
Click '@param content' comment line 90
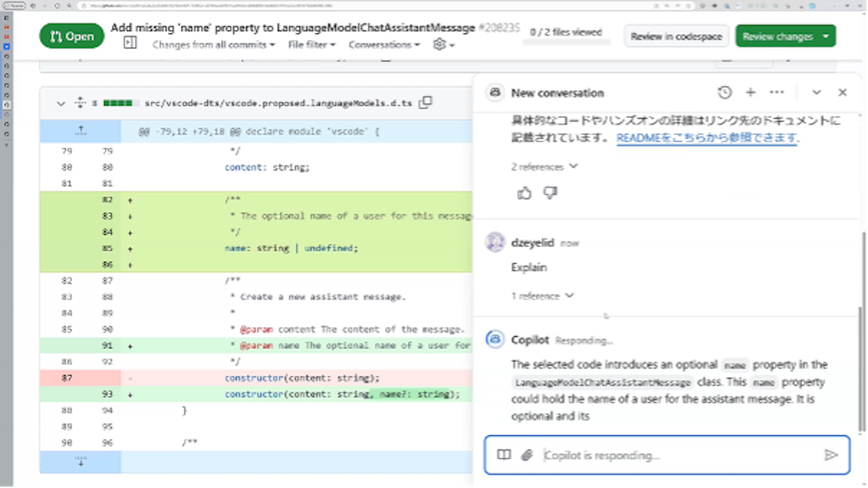[x=346, y=329]
